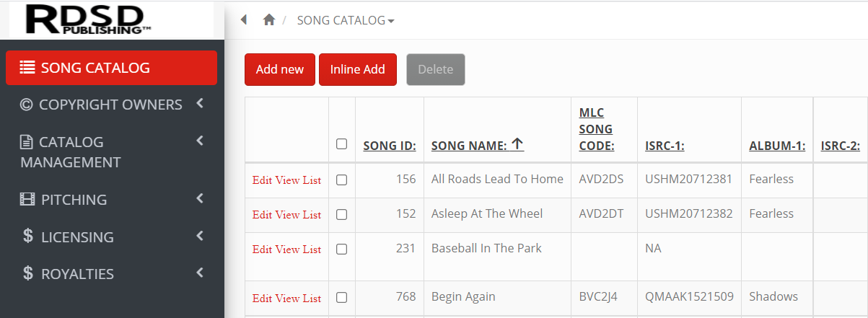
Task: Click the RDSD Publishing logo
Action: coord(89,19)
